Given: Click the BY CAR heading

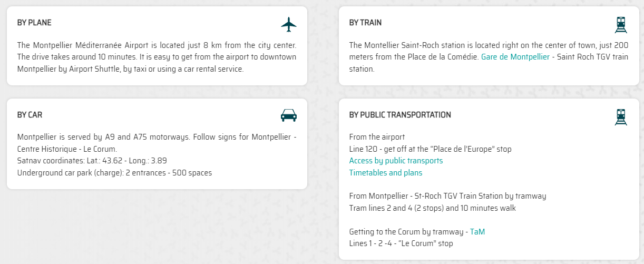Looking at the screenshot, I should 30,114.
